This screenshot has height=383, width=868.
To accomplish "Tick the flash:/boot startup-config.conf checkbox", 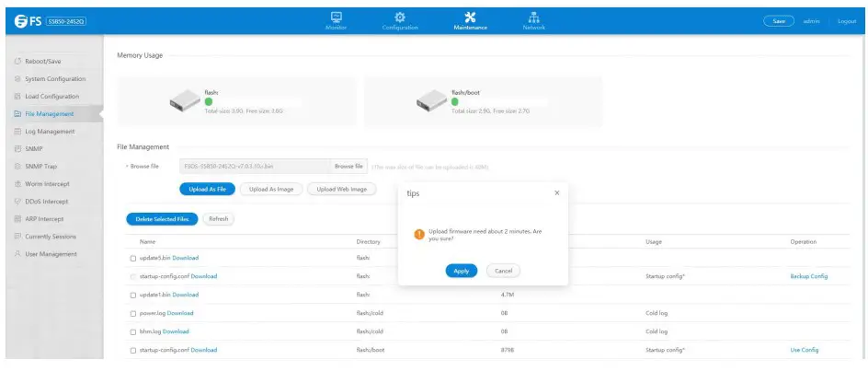I will (x=132, y=350).
